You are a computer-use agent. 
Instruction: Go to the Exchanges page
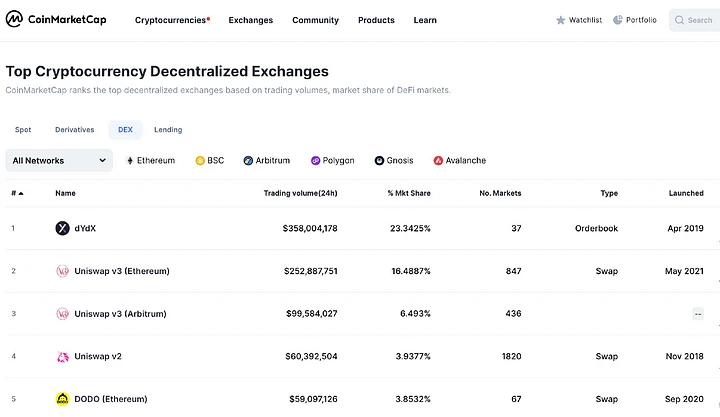pyautogui.click(x=250, y=20)
